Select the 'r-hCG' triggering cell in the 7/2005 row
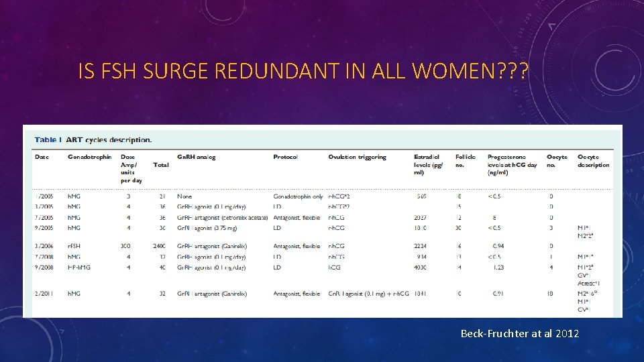The height and width of the screenshot is (362, 644). tap(336, 218)
